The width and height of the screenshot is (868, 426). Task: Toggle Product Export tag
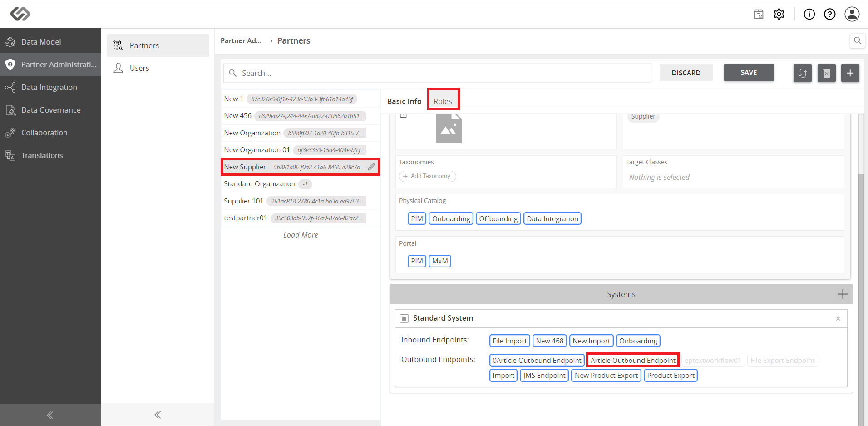[671, 375]
